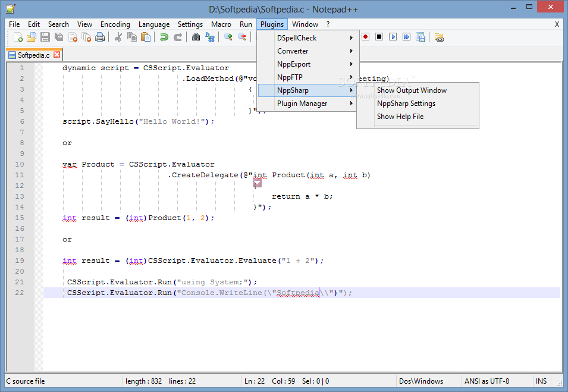Click line number 15 in the margin
Image resolution: width=568 pixels, height=392 pixels.
(x=20, y=218)
